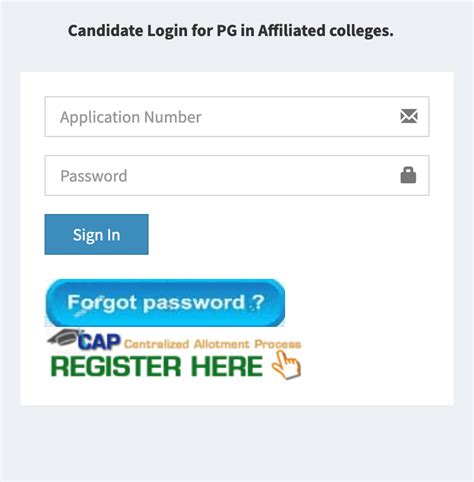Submit login with the Sign In button
This screenshot has width=474, height=482.
96,234
